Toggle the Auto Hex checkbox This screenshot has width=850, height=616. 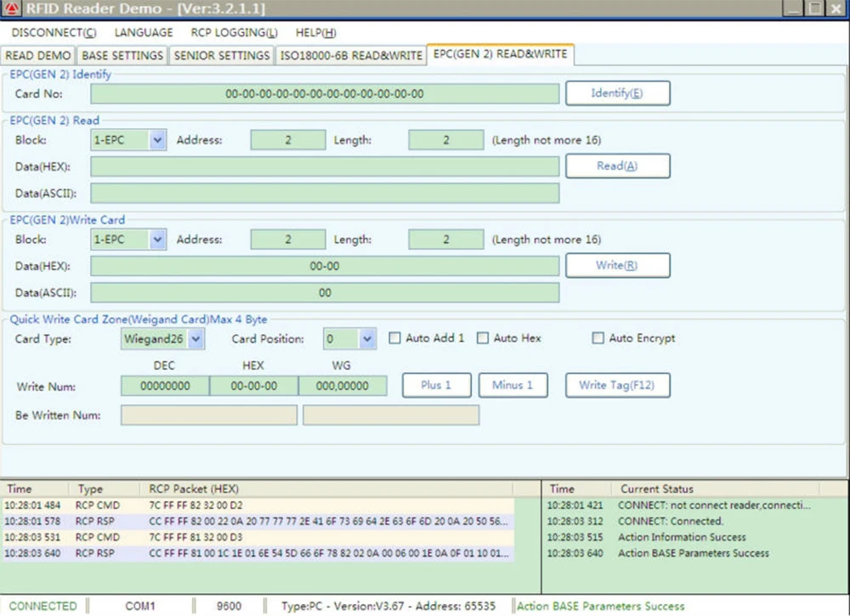pyautogui.click(x=483, y=338)
